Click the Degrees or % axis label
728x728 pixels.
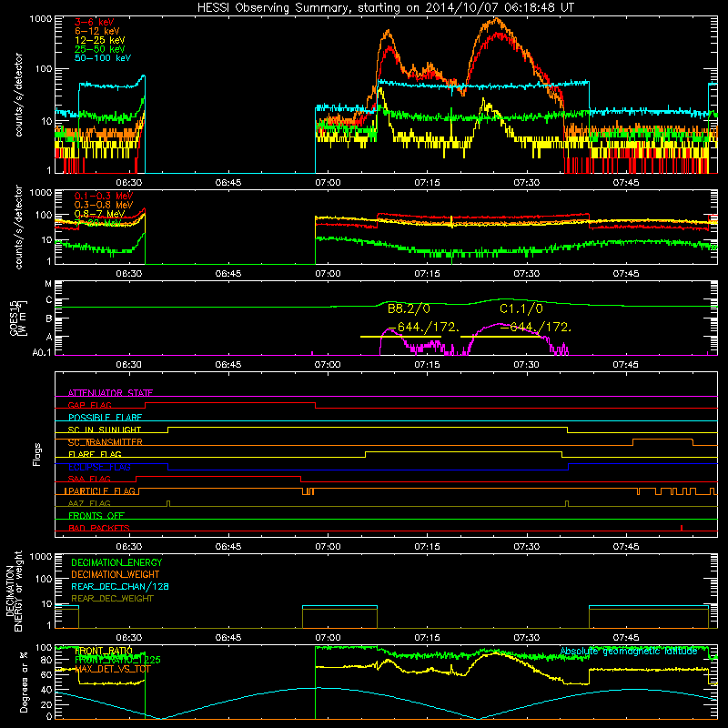[x=23, y=682]
